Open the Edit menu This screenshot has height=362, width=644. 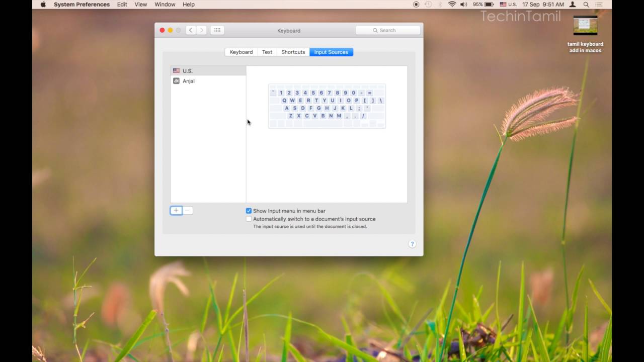pyautogui.click(x=122, y=4)
